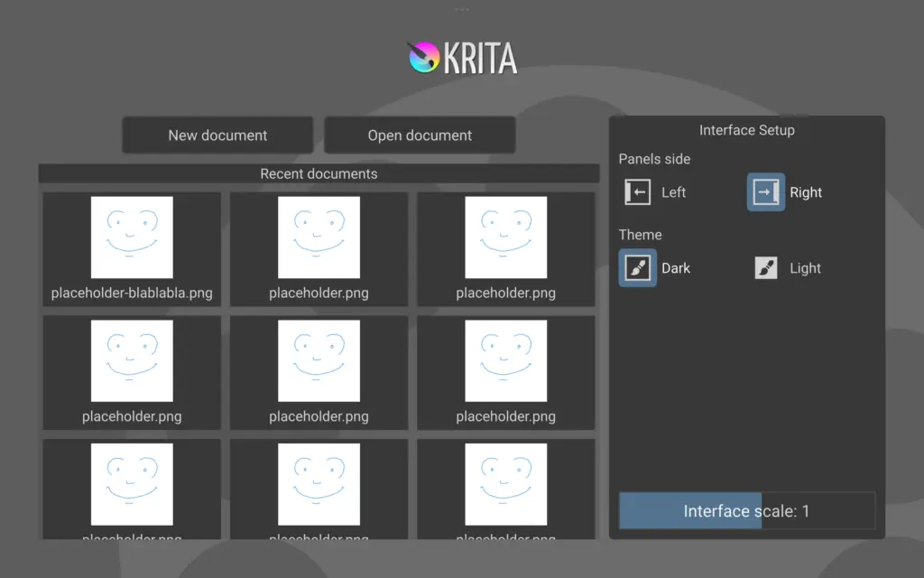Choose the Right panels side option
924x578 pixels.
click(x=766, y=192)
